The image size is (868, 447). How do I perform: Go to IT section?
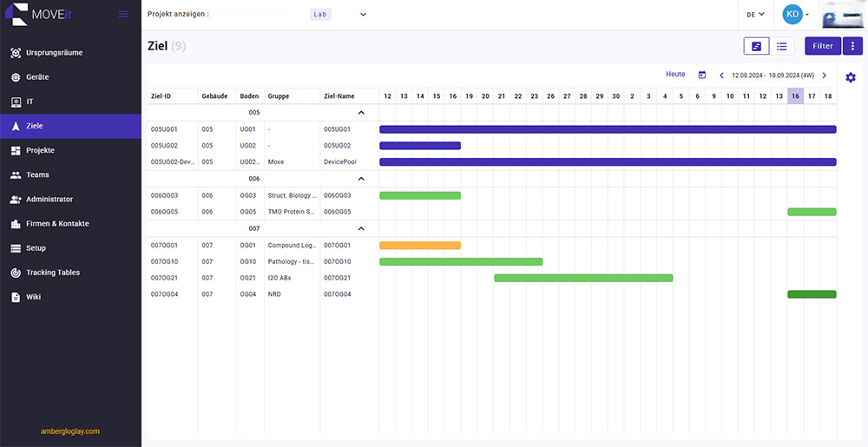click(30, 102)
